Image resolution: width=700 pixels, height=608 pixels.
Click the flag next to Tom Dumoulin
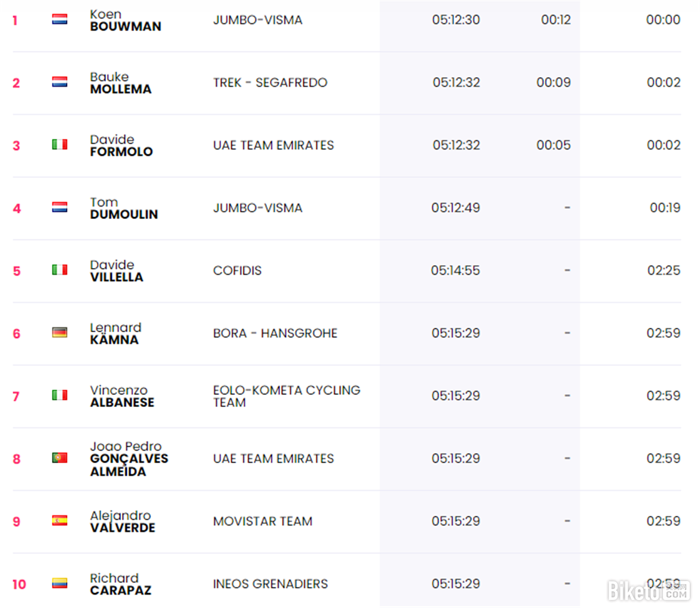coord(59,207)
